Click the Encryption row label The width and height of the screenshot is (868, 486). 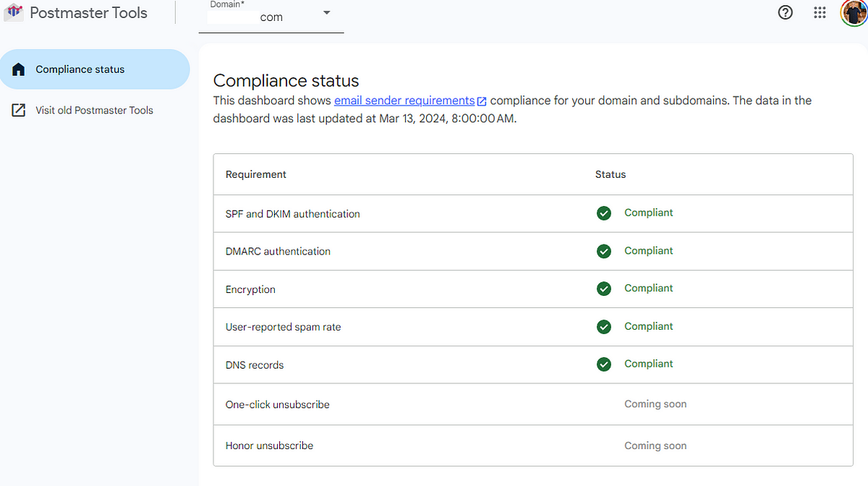click(x=250, y=289)
